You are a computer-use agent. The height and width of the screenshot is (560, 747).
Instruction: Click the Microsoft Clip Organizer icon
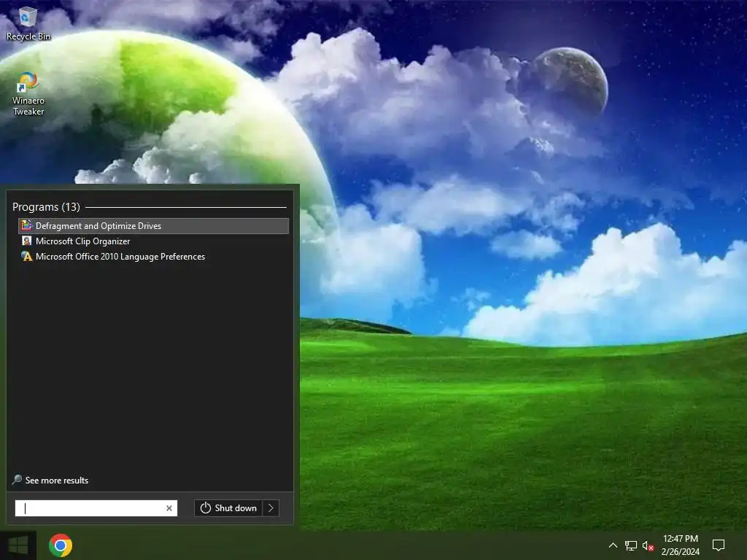coord(27,241)
